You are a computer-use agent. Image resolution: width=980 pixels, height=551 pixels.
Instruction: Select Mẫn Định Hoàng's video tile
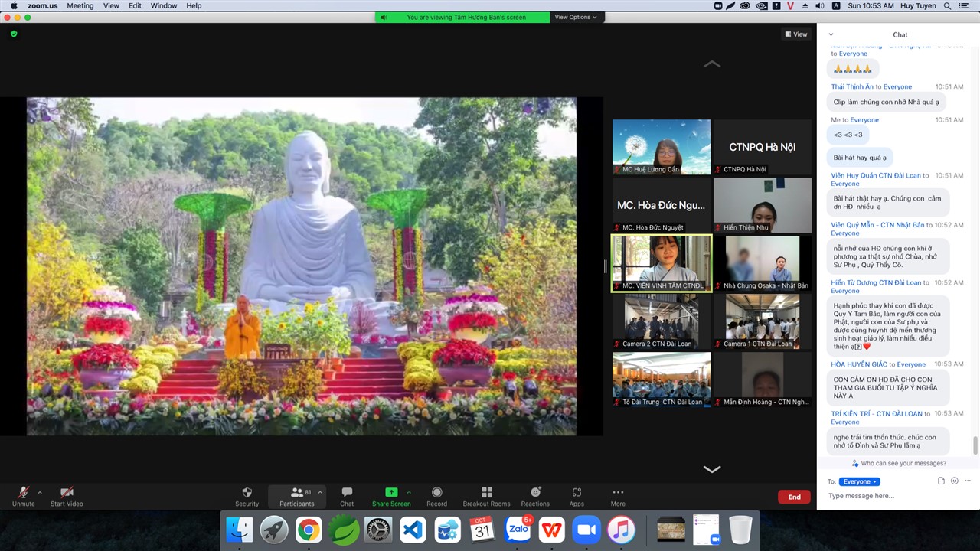click(x=763, y=380)
